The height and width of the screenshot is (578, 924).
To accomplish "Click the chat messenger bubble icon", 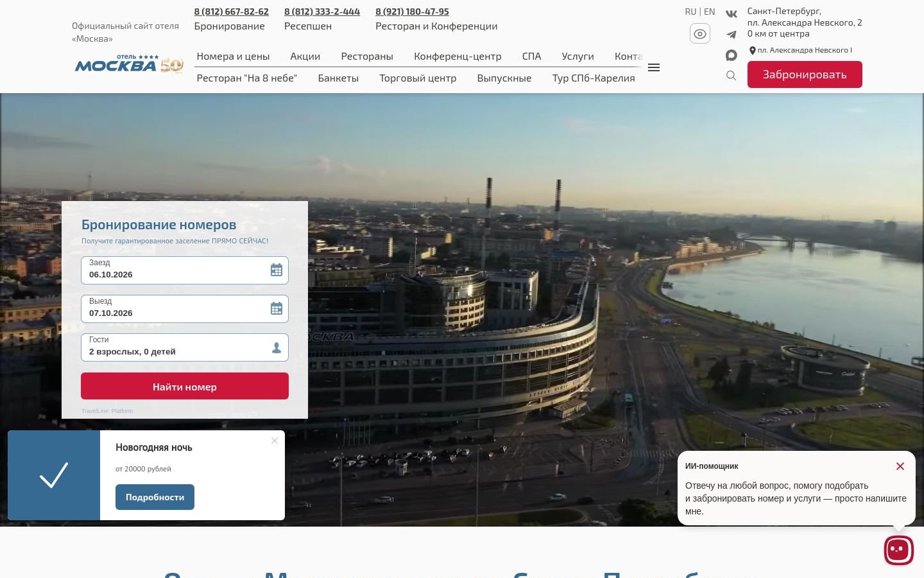I will pyautogui.click(x=731, y=55).
